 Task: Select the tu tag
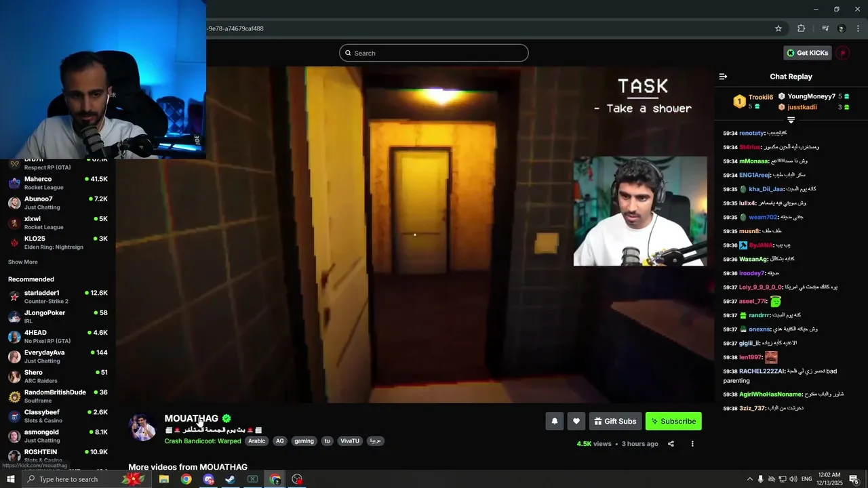[x=327, y=441]
